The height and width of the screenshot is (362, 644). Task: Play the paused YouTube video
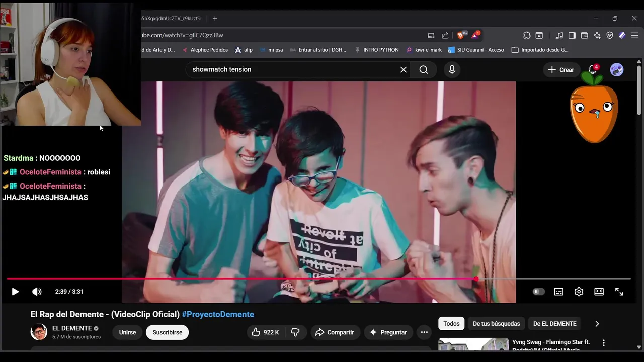pyautogui.click(x=15, y=292)
